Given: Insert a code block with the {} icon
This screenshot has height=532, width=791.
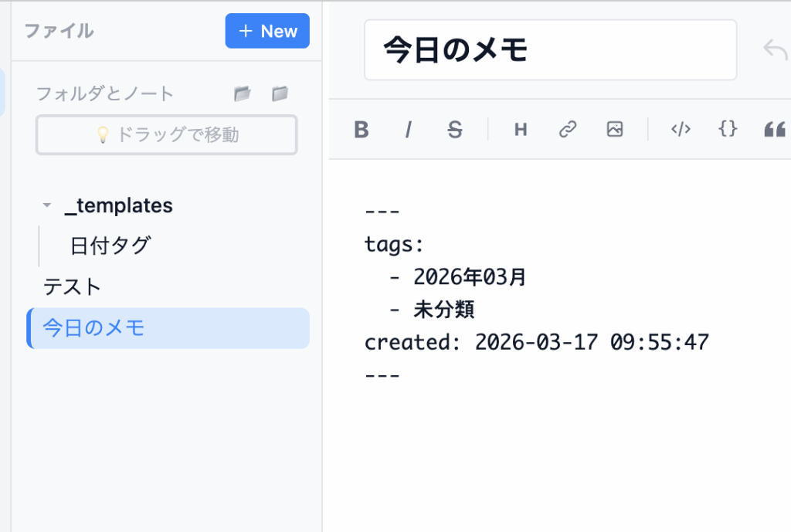Looking at the screenshot, I should (728, 129).
